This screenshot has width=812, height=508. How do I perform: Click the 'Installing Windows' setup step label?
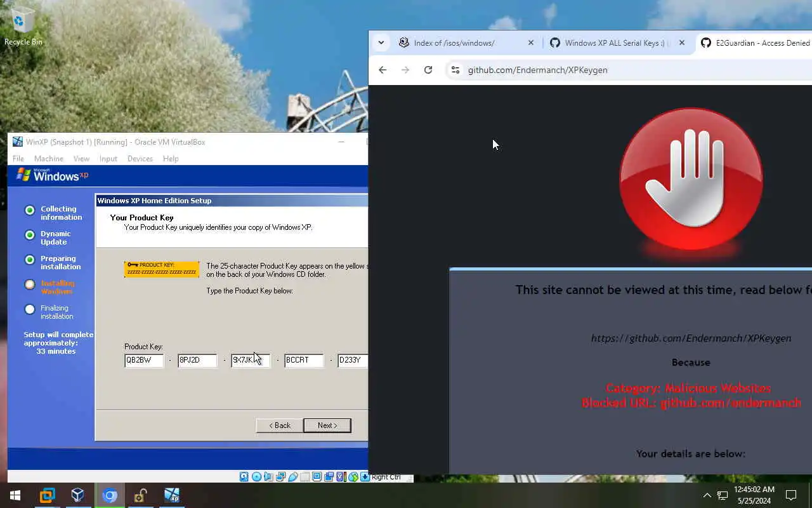(58, 287)
